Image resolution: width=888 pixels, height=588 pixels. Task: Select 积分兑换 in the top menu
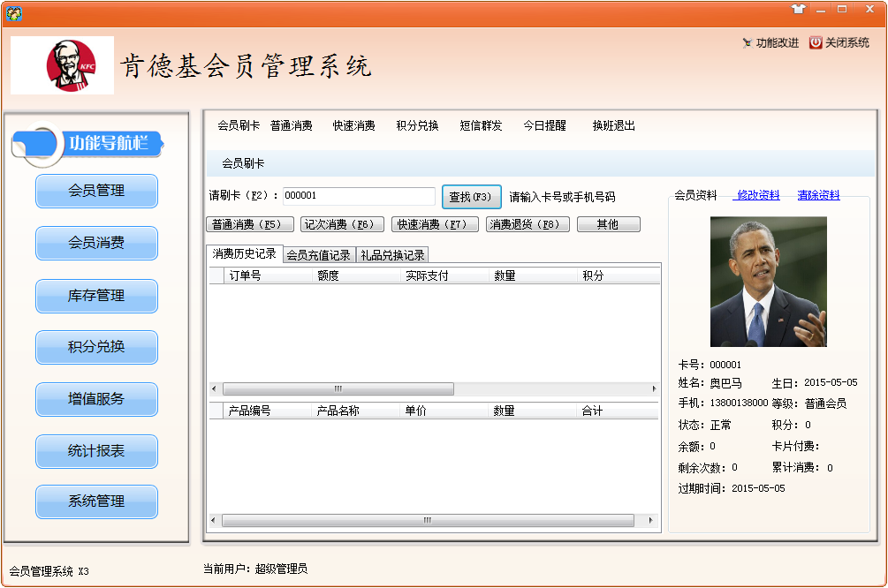point(417,125)
